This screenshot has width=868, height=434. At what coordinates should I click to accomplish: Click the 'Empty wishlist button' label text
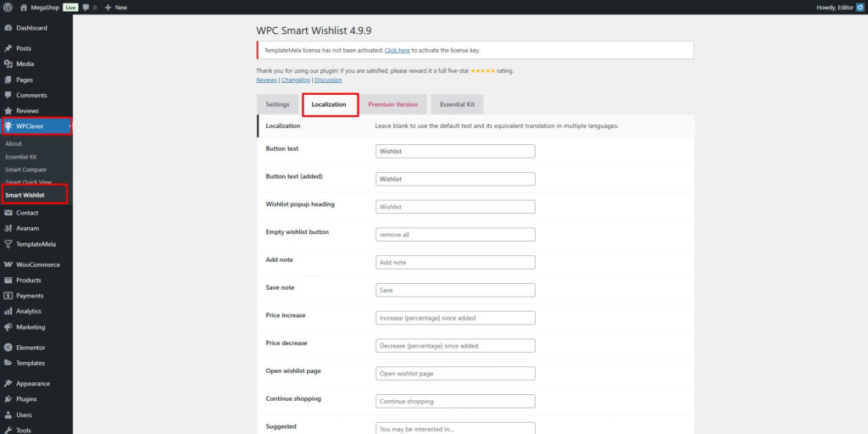click(x=298, y=232)
